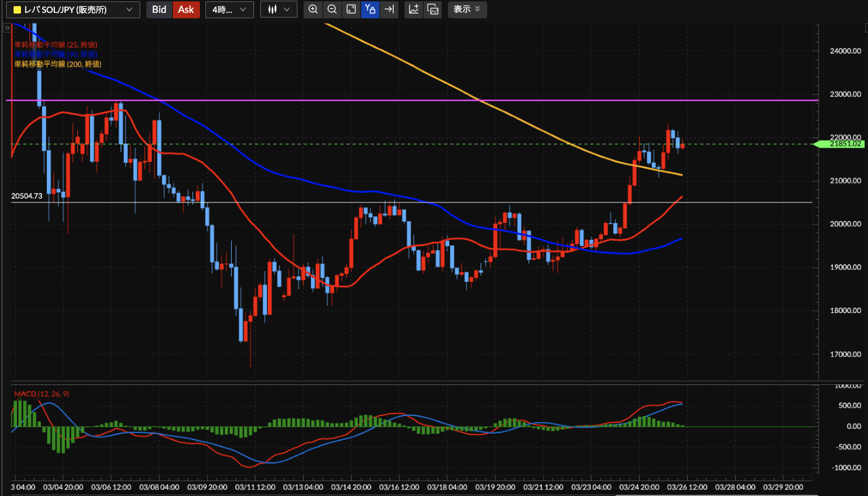
Task: Click the 23000.00 price axis label
Action: pos(844,94)
